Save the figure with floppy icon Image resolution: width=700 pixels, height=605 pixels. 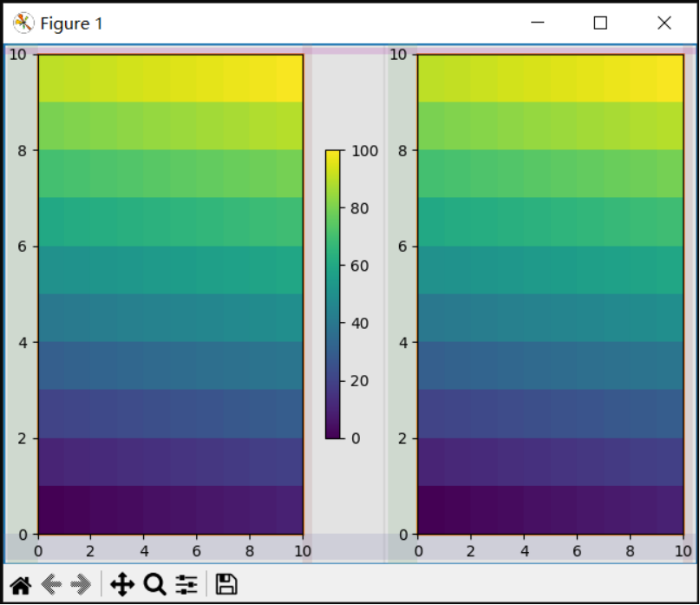coord(226,584)
